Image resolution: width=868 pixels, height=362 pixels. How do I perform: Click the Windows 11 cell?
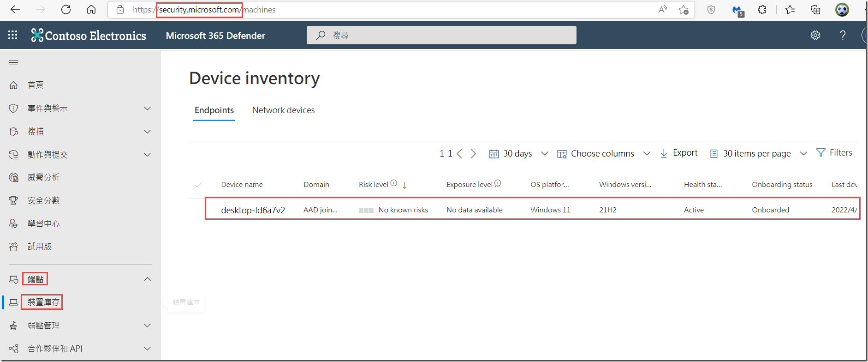tap(550, 210)
